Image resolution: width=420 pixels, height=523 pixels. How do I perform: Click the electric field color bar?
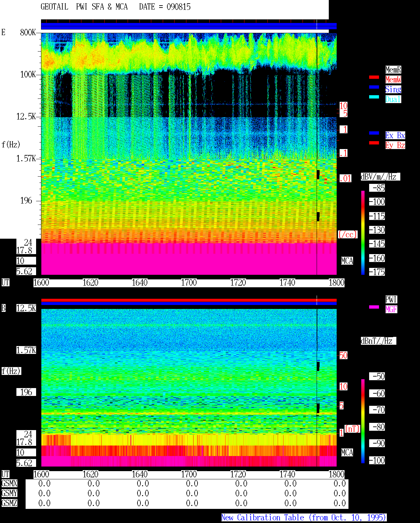tap(363, 232)
